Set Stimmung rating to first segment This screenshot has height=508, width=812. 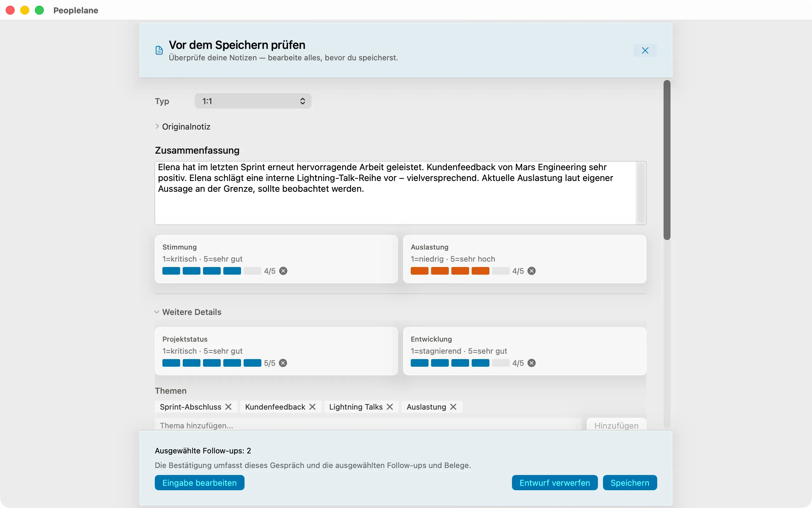tap(171, 271)
